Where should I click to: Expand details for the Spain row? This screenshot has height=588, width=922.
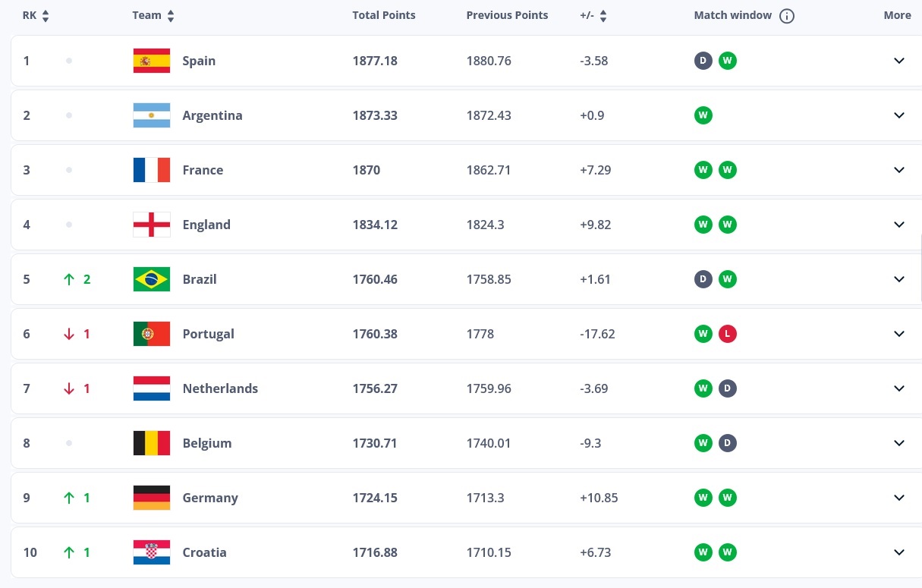click(898, 61)
